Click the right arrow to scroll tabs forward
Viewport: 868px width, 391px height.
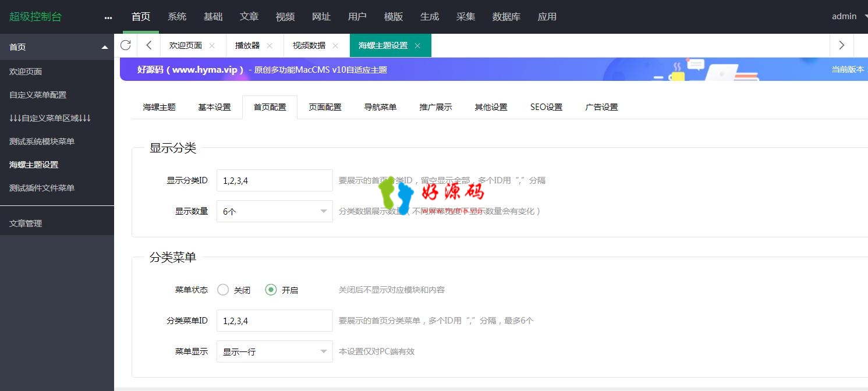841,45
